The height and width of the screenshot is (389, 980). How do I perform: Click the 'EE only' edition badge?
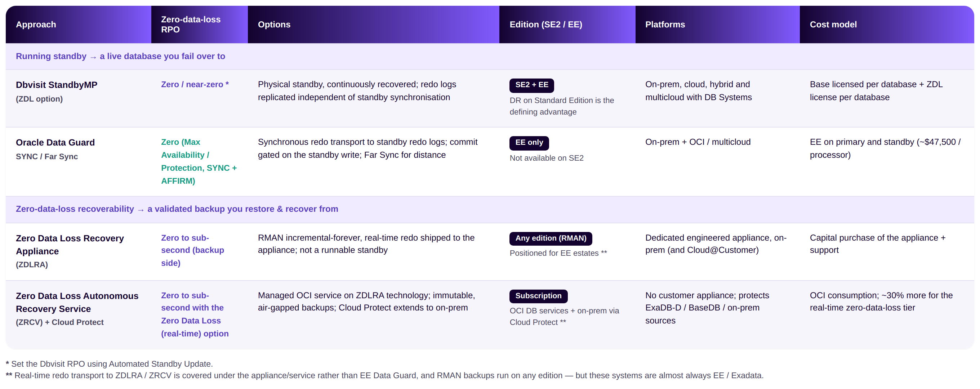tap(529, 143)
